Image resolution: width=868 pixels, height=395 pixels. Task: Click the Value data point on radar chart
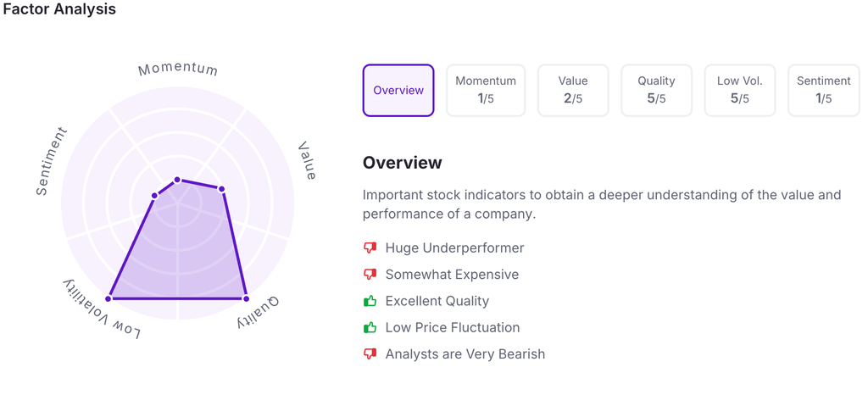[222, 188]
